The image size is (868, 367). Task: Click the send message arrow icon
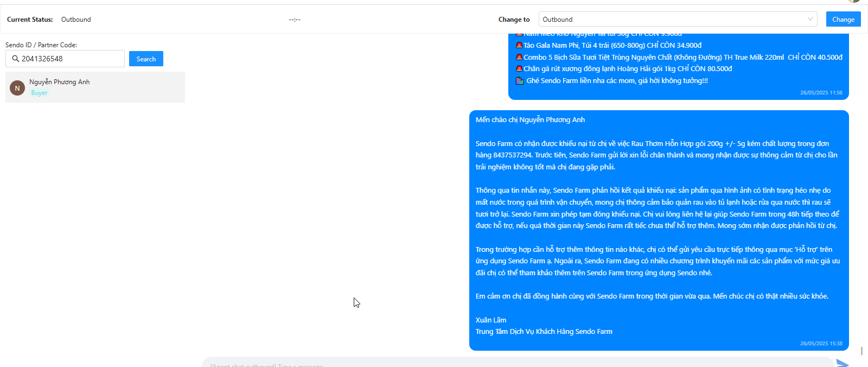click(x=843, y=363)
